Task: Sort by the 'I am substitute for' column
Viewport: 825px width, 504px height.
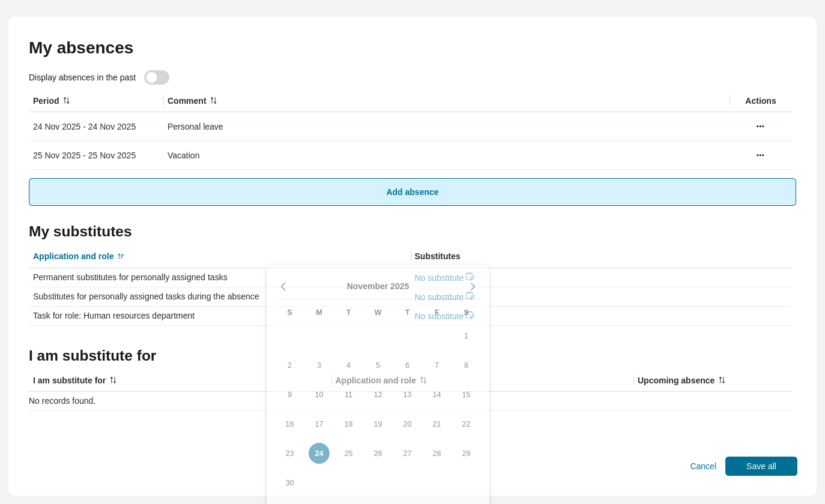Action: click(x=113, y=380)
